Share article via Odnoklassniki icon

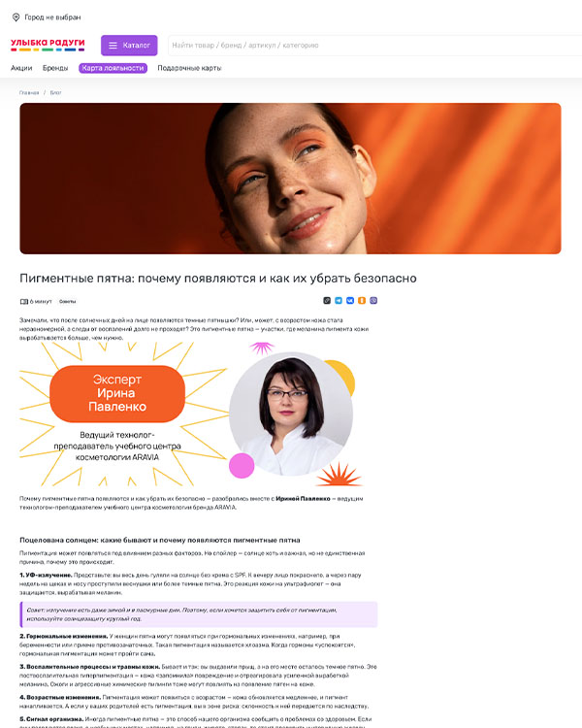click(362, 301)
